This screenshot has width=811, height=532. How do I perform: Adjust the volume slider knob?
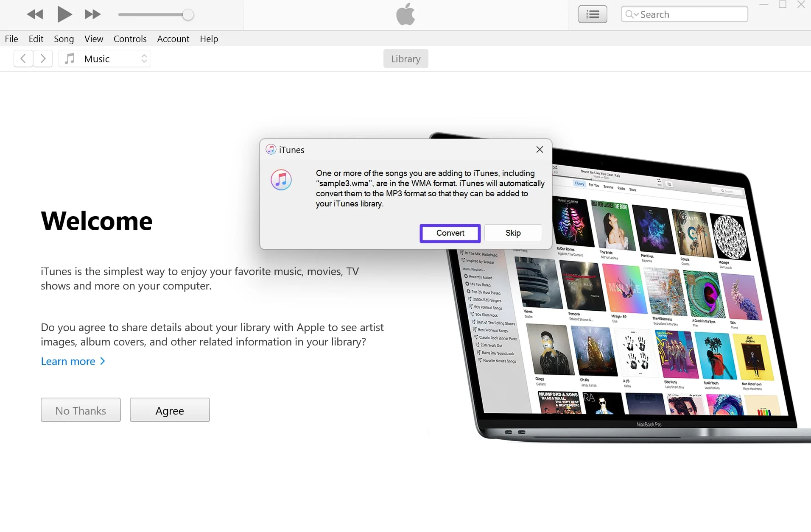[188, 15]
